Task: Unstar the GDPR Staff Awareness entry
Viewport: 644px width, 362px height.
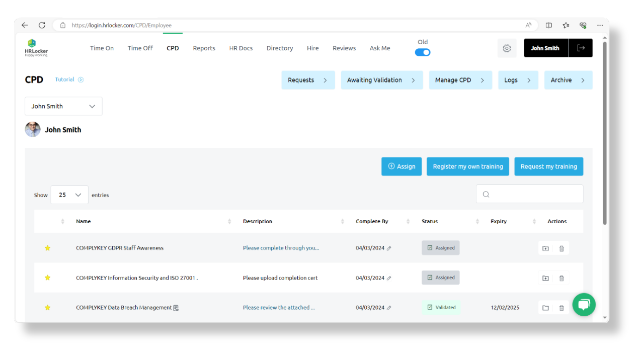Action: 47,248
